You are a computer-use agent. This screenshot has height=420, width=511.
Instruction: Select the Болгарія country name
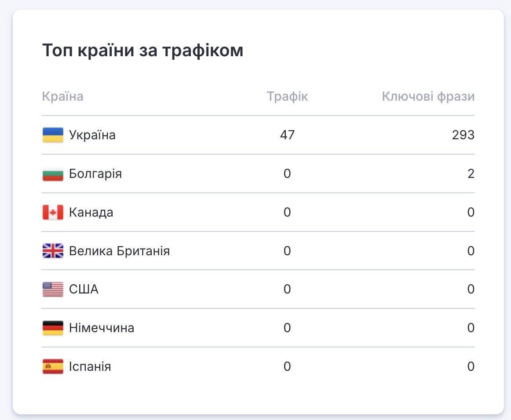95,174
